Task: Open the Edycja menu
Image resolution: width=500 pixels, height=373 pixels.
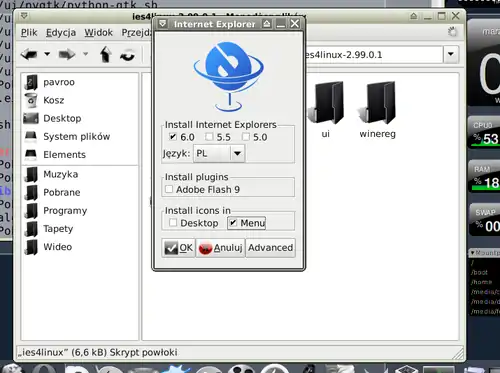Action: [x=61, y=33]
